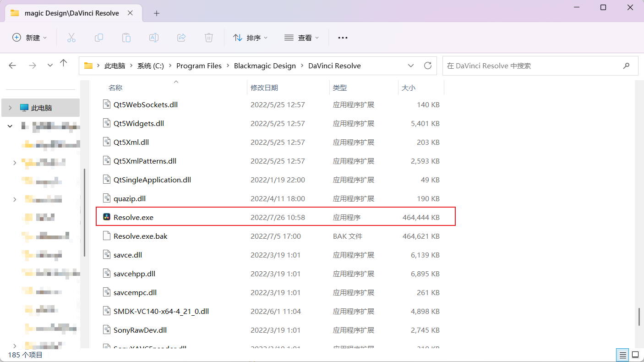Select the Resolve.exe application file
Viewport: 644px width, 362px height.
(x=133, y=217)
